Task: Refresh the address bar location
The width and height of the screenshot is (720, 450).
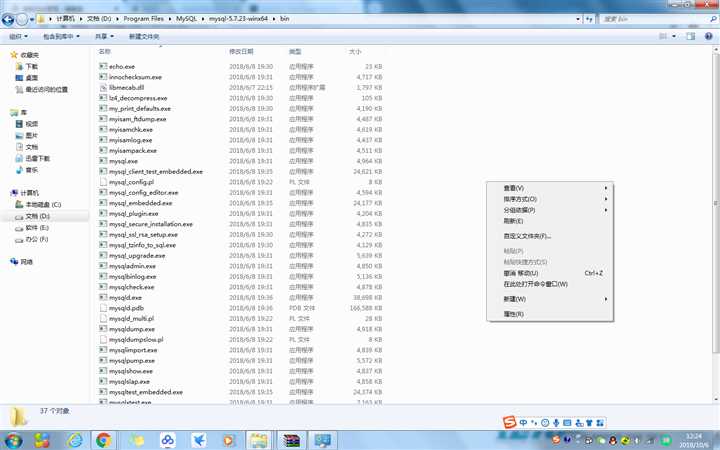Action: [590, 19]
